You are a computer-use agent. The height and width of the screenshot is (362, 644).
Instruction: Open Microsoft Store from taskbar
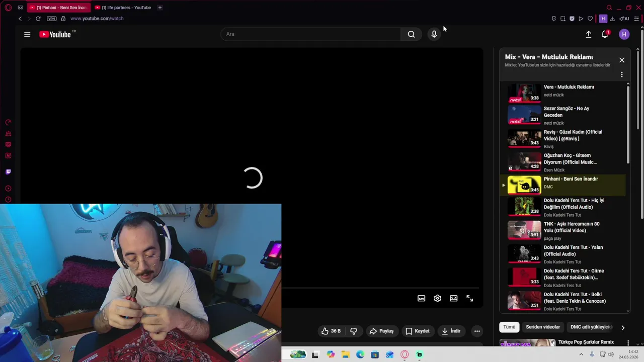pyautogui.click(x=375, y=354)
